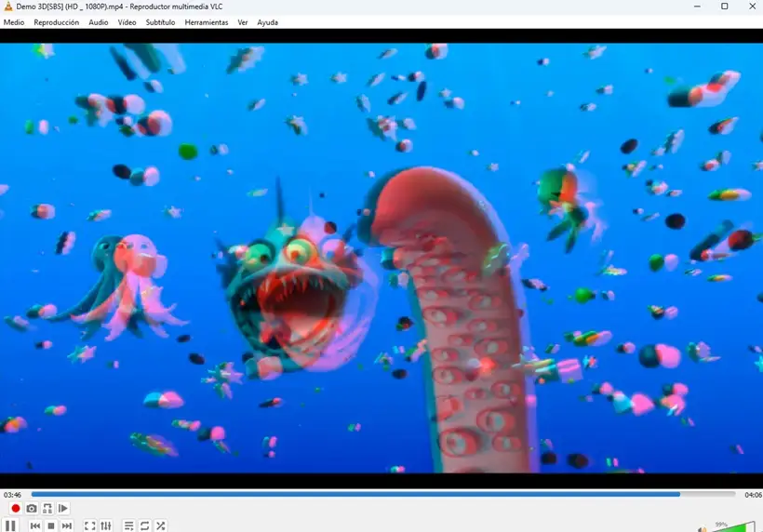Mute audio with the speaker icon
Viewport: 763px width, 532px height.
[x=703, y=528]
